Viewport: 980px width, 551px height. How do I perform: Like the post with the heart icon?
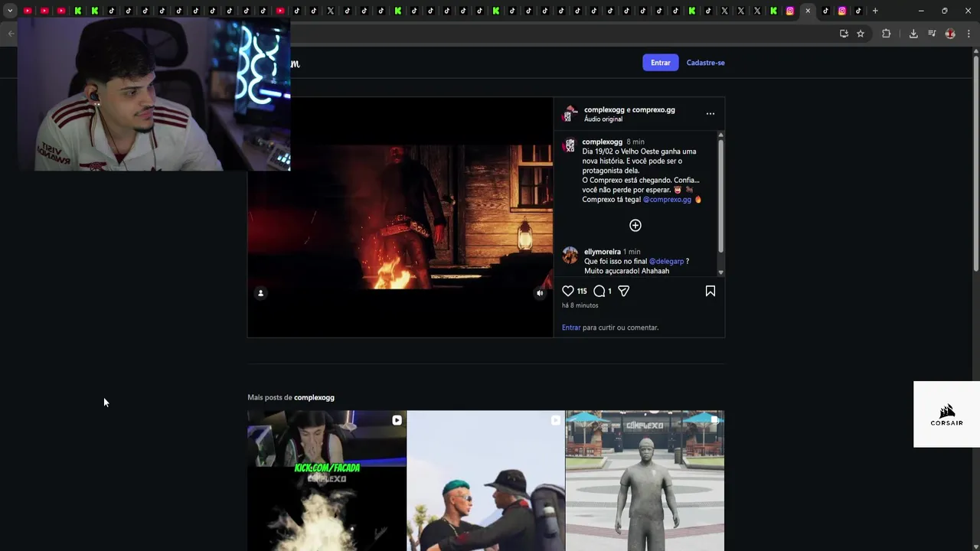click(568, 291)
